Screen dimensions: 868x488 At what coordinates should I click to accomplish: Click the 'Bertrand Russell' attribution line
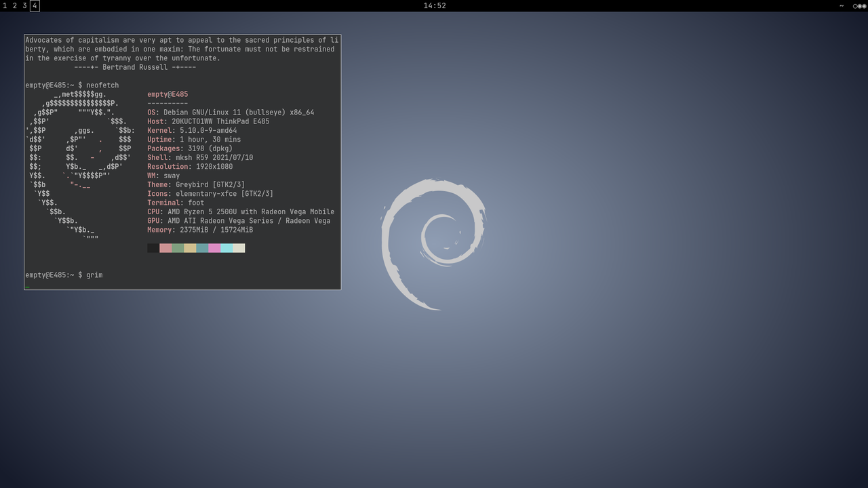(135, 68)
